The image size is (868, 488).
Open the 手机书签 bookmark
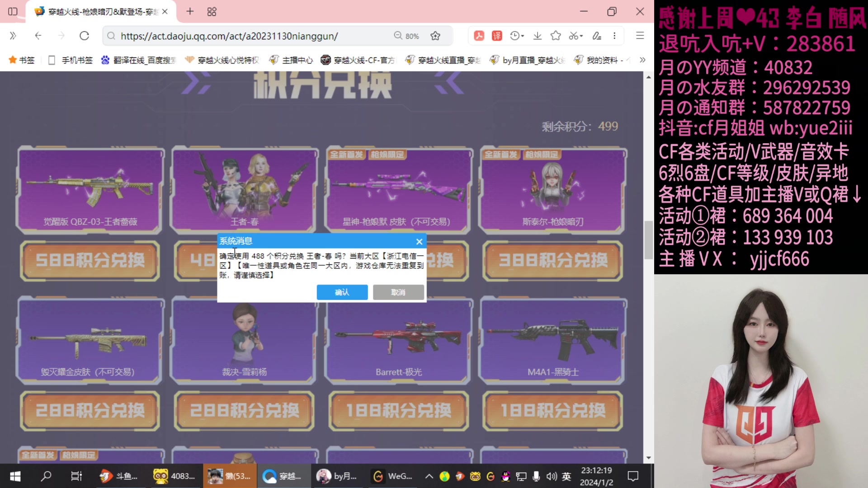(70, 60)
